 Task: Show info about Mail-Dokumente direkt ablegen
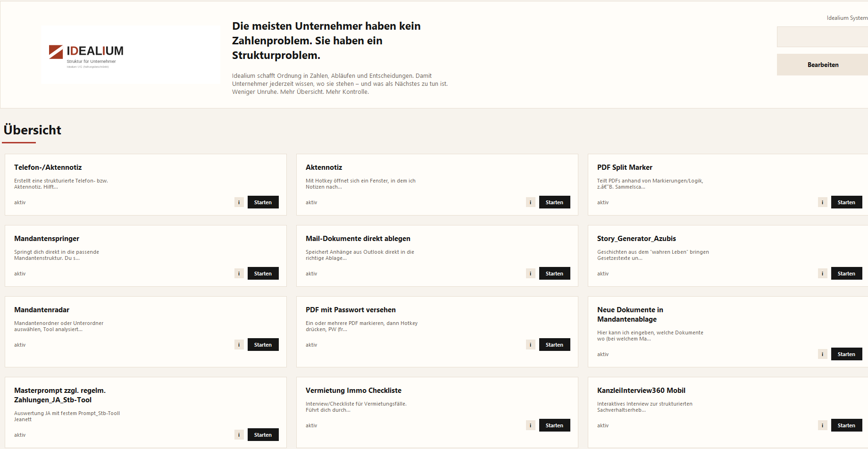[x=530, y=273]
